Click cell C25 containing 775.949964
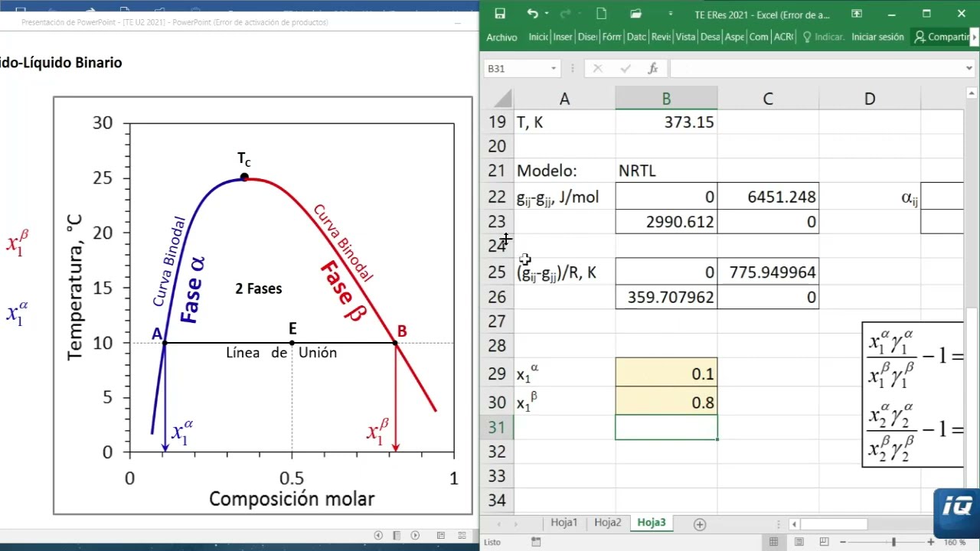 (x=768, y=272)
